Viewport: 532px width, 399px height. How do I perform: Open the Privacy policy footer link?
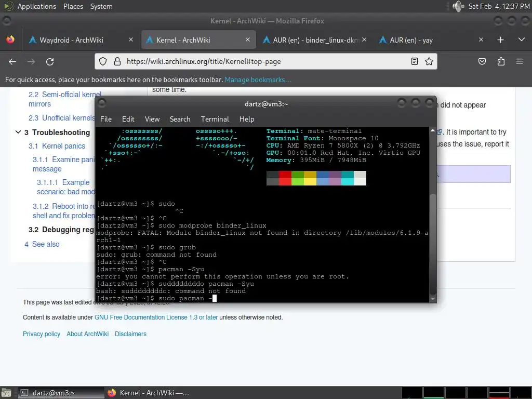(x=42, y=334)
